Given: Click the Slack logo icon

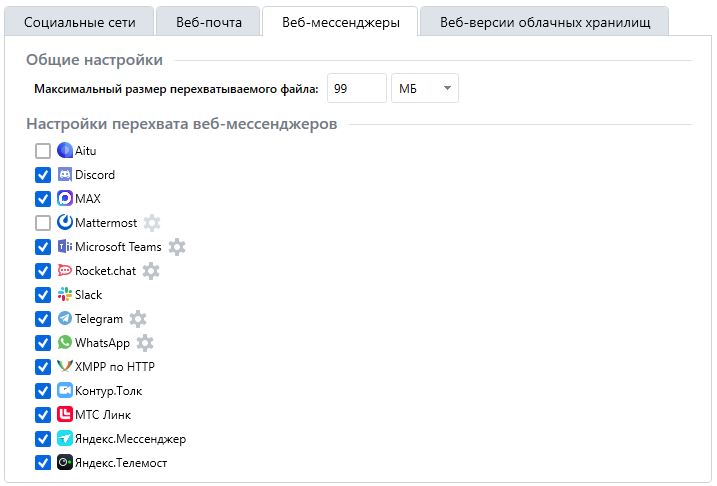Looking at the screenshot, I should point(64,294).
